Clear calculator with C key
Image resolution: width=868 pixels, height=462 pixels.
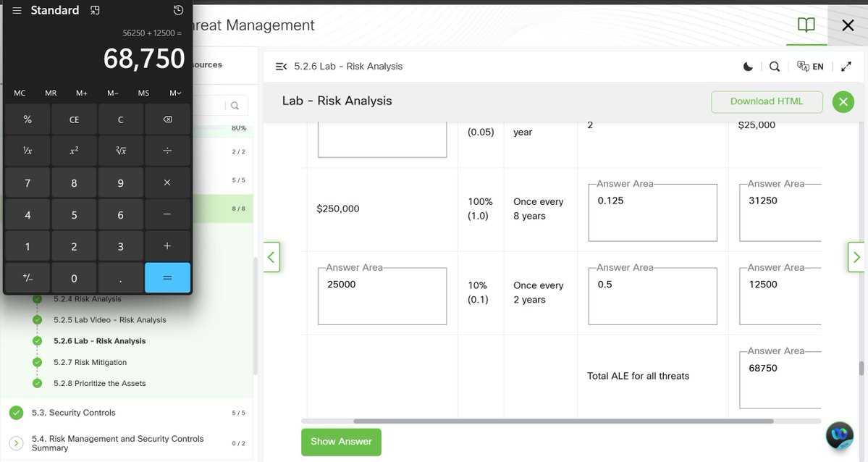click(121, 119)
